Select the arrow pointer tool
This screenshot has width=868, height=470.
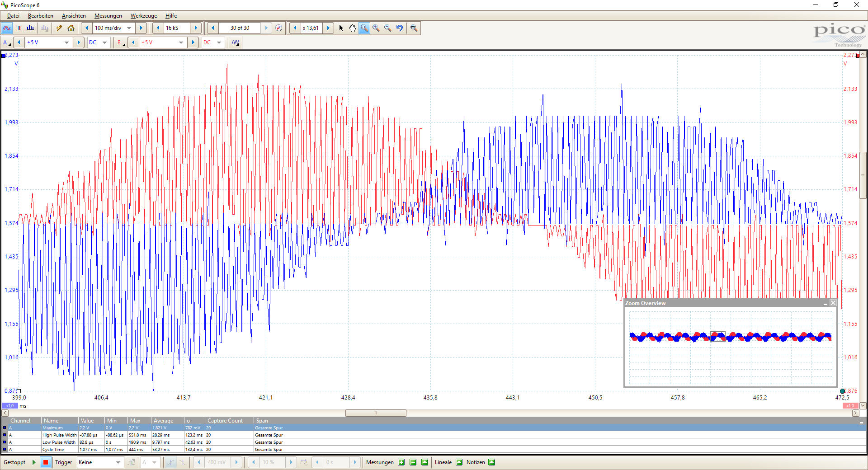click(341, 28)
